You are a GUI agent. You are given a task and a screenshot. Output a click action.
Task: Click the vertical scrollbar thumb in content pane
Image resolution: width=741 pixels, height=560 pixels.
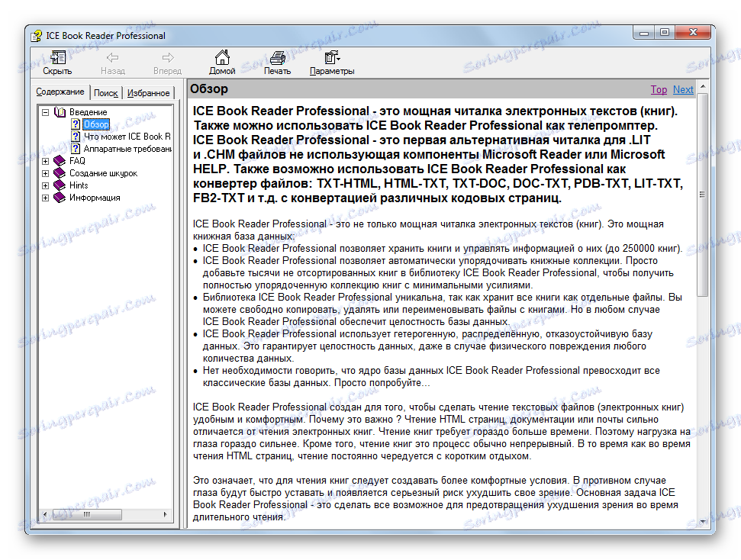point(703,195)
